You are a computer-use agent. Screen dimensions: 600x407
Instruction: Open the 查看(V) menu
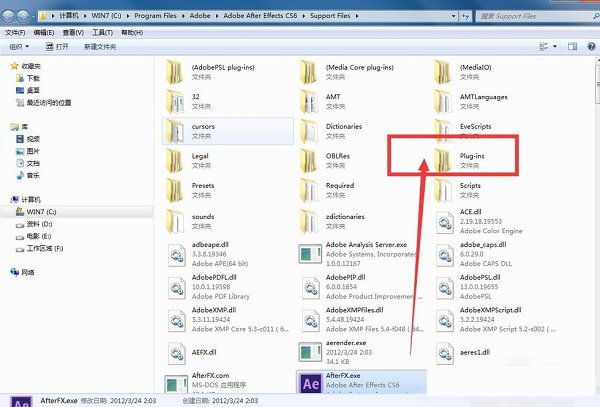73,33
